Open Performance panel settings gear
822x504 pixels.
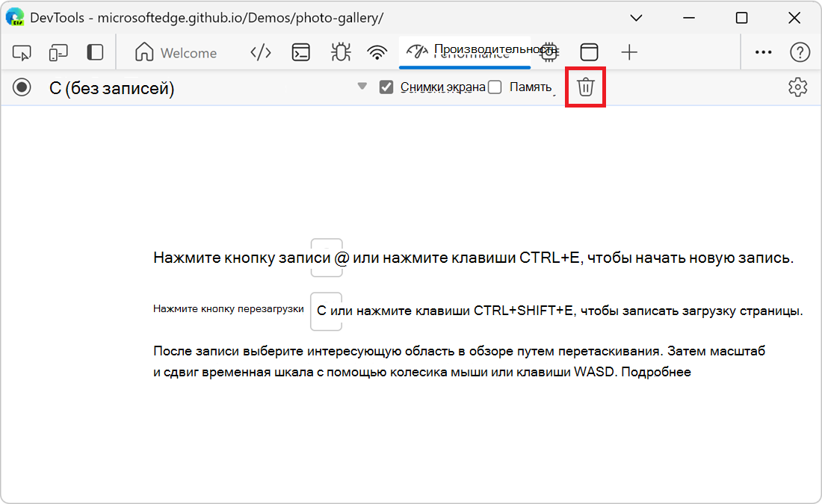797,87
